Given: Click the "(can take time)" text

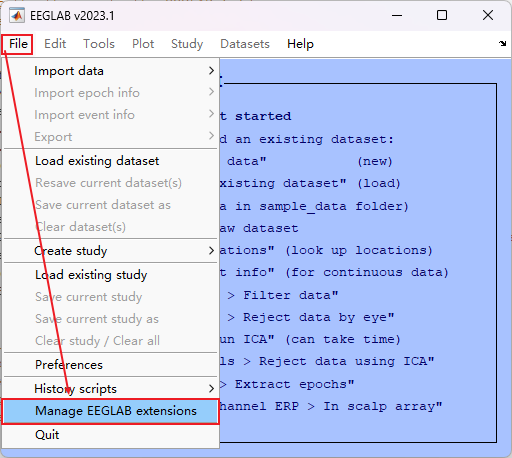Looking at the screenshot, I should 343,340.
